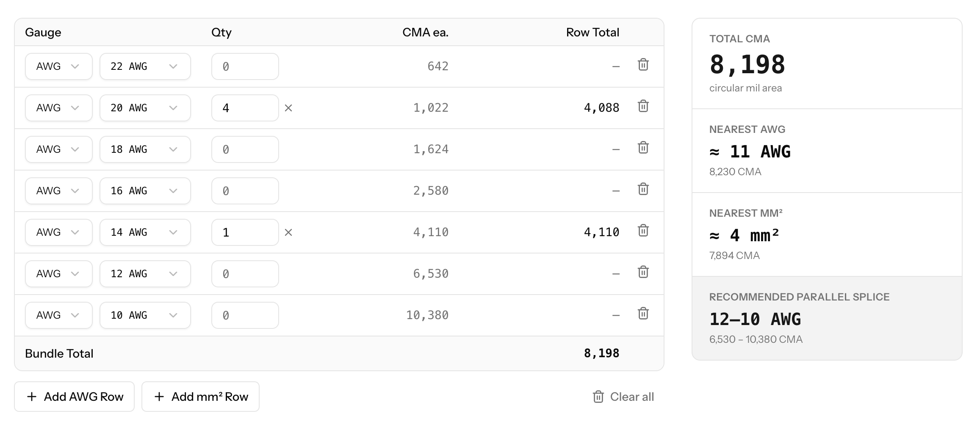The height and width of the screenshot is (430, 980).
Task: Open the unit selector on the 12 AWG row
Action: pos(58,273)
